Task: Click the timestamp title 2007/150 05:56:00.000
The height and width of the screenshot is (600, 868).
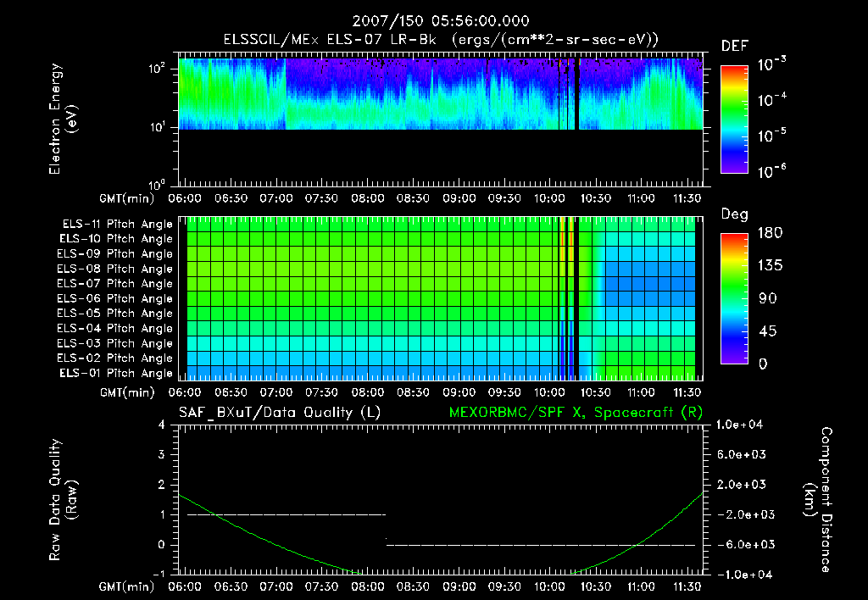Action: coord(441,21)
